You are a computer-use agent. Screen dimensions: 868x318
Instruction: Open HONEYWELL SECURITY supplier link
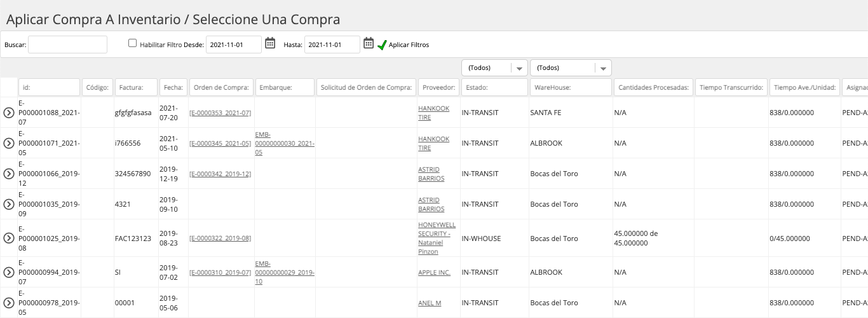pyautogui.click(x=437, y=238)
